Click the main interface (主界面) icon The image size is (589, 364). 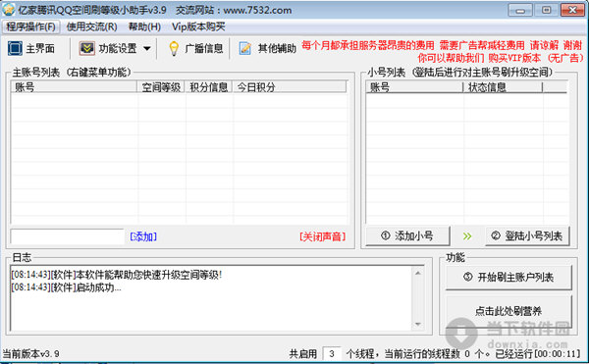tap(15, 48)
